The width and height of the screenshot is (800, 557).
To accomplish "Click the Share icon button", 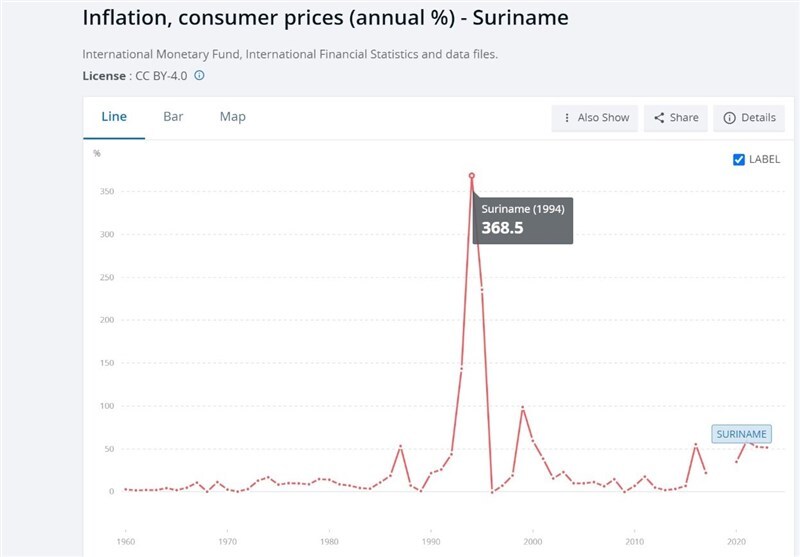I will (x=660, y=118).
